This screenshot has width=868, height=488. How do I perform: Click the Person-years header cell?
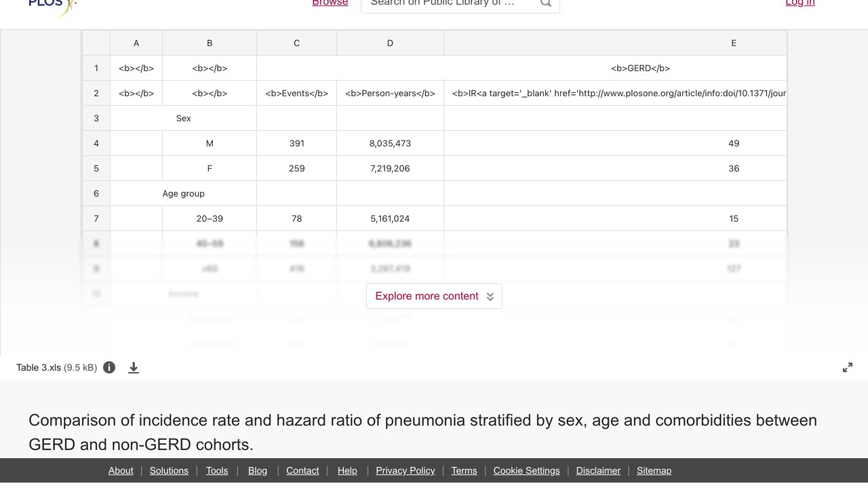pyautogui.click(x=390, y=93)
